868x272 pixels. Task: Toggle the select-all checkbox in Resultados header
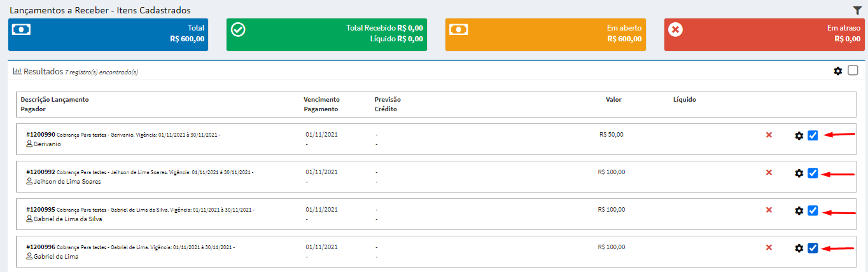[853, 71]
